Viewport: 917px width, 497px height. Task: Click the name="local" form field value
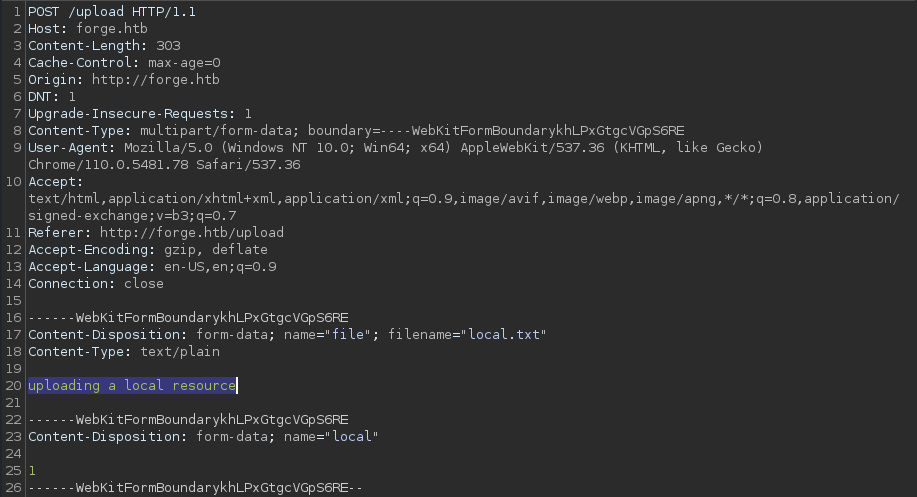point(352,437)
